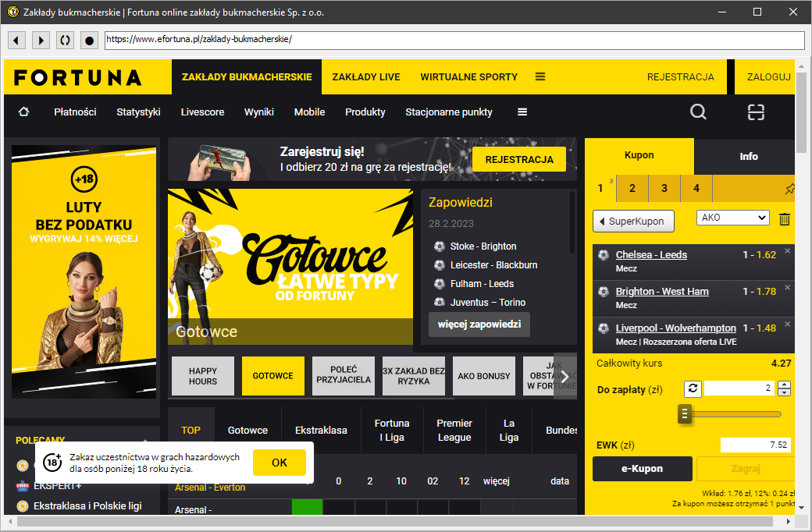Click the Poleć Przyjaciela promo tile
The image size is (812, 532).
[x=344, y=376]
